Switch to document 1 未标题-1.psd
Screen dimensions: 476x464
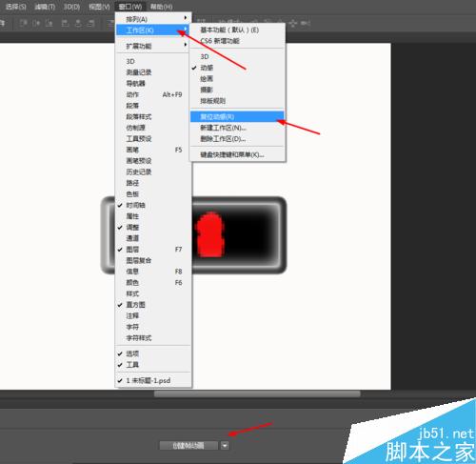coord(153,380)
